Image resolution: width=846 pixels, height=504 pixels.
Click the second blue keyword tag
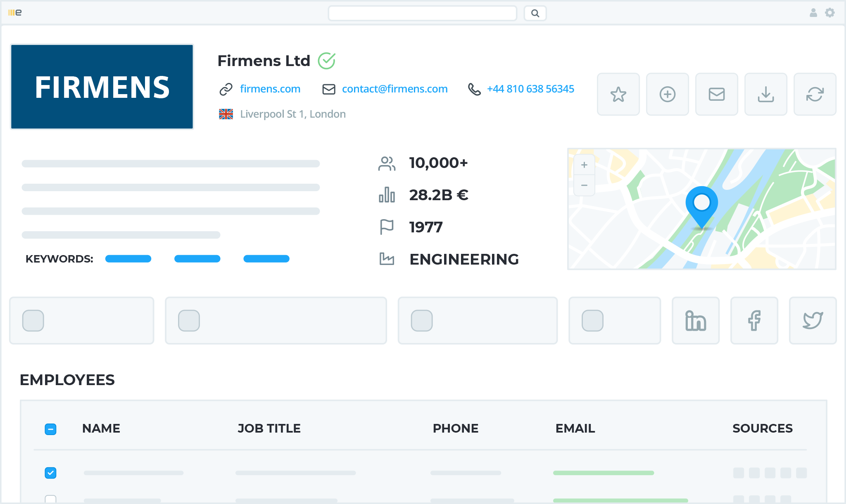pyautogui.click(x=197, y=259)
